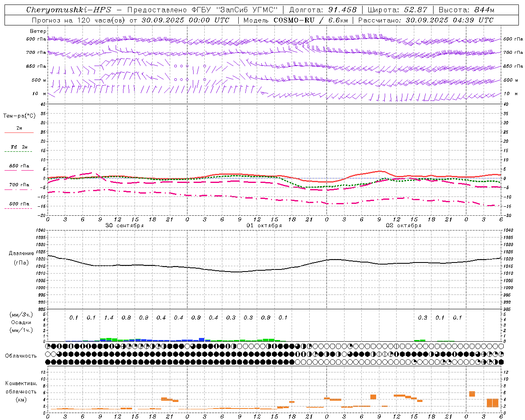Click the '2м' temperature legend entry
This screenshot has width=525, height=420.
point(19,128)
